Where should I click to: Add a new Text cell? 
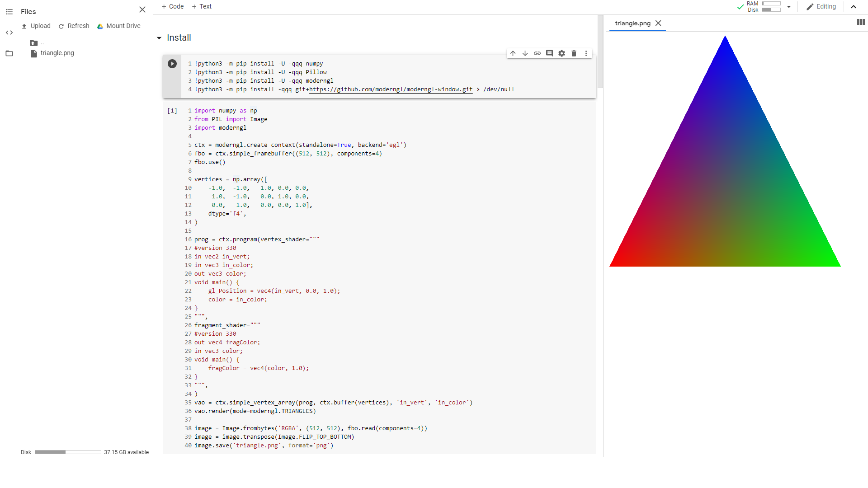pyautogui.click(x=202, y=6)
